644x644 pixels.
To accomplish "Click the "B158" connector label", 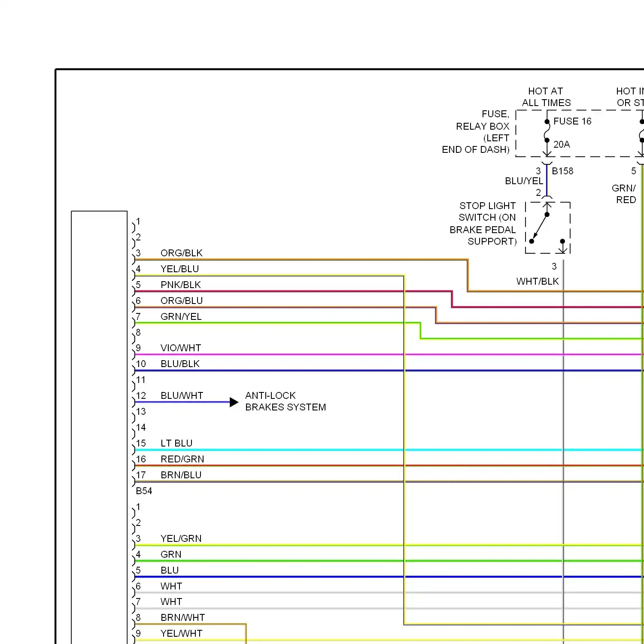I will tap(562, 171).
